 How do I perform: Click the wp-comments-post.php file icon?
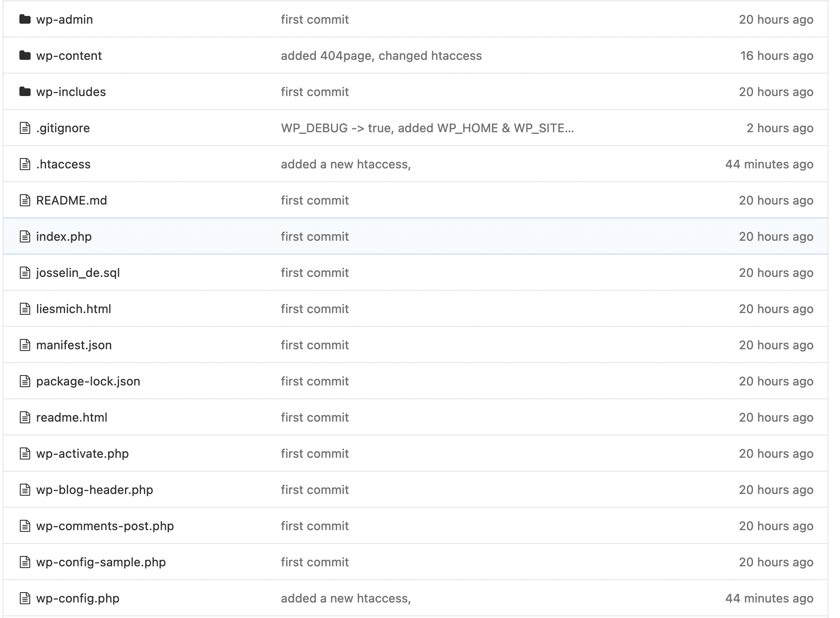pos(25,526)
